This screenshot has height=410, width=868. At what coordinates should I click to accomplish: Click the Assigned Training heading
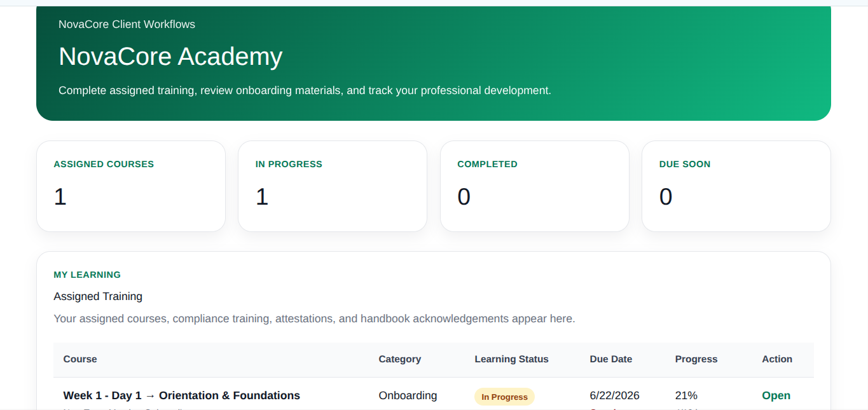click(x=98, y=296)
